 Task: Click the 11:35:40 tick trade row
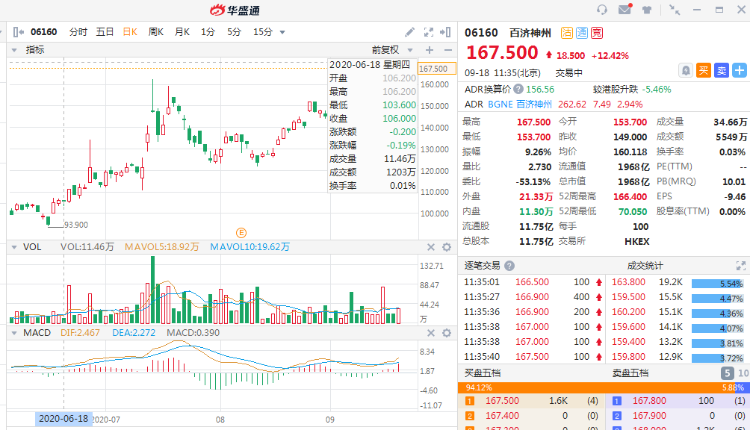point(532,357)
